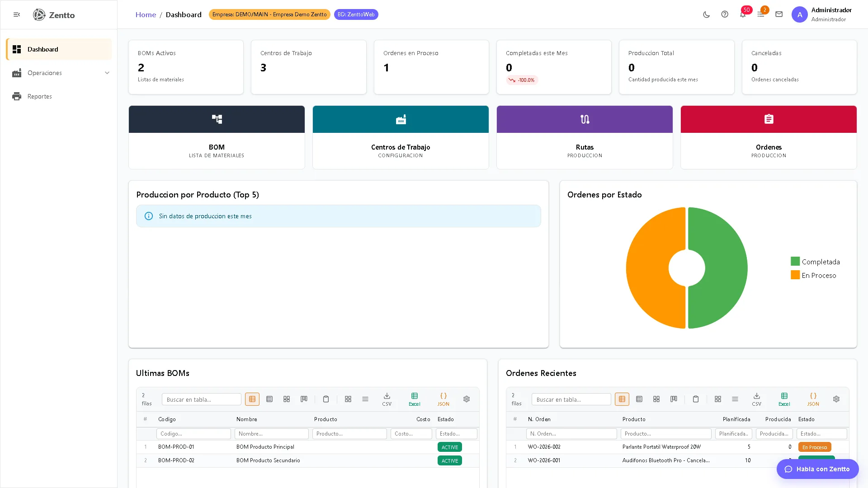Switch Ultimas BOMs to cards view
868x488 pixels.
(287, 399)
